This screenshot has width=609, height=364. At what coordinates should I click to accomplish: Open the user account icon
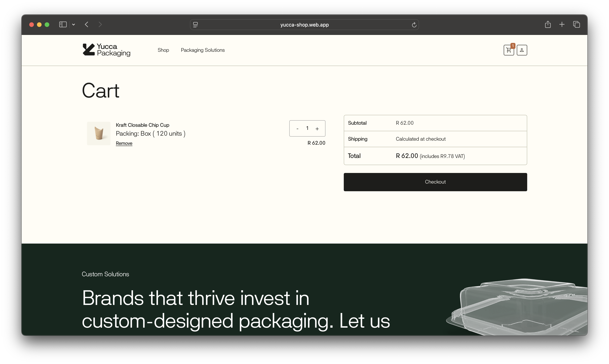click(522, 50)
